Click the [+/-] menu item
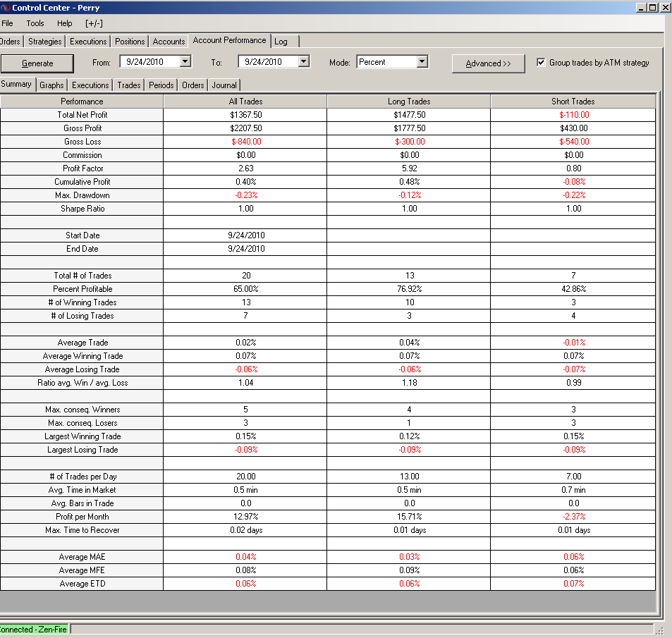 [94, 23]
